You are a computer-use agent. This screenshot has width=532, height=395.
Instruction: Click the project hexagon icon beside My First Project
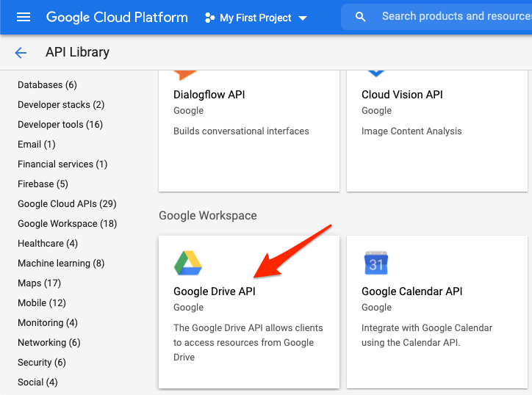(x=209, y=18)
